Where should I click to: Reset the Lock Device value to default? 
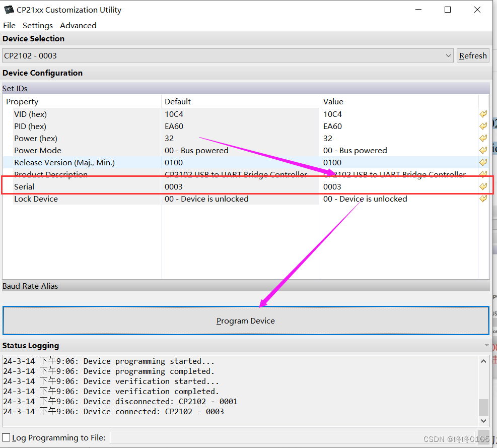483,199
